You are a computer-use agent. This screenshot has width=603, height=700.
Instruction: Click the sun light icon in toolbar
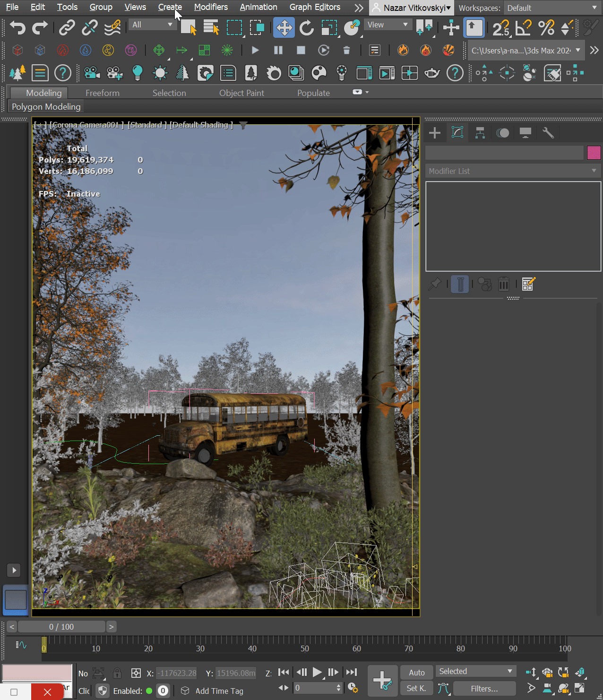point(160,73)
